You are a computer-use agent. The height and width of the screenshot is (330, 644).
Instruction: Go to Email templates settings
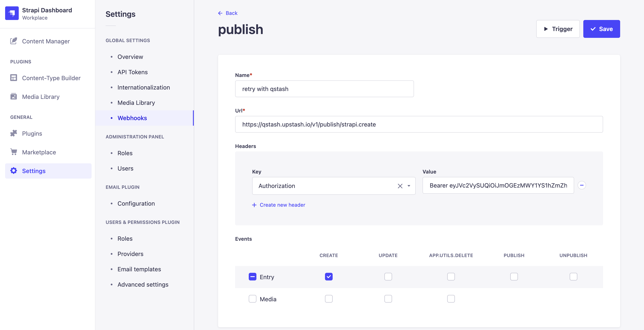click(x=139, y=269)
